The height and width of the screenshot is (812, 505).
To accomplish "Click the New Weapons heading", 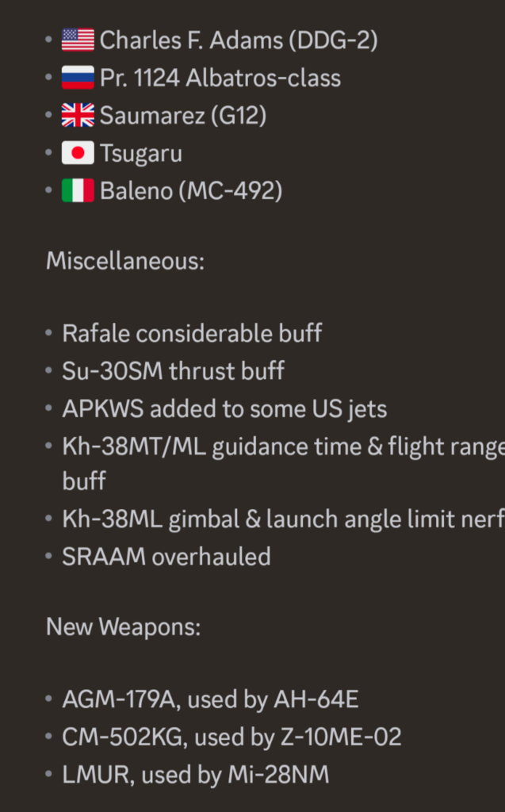I will click(x=123, y=626).
